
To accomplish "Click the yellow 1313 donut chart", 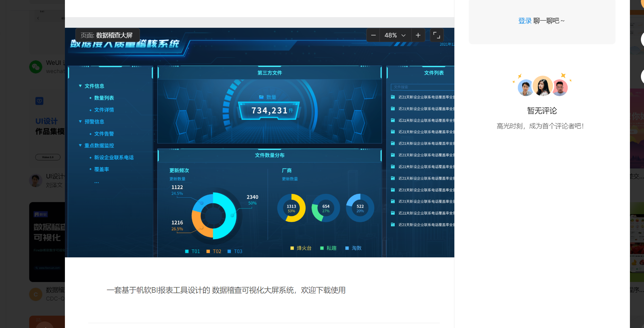I will 291,208.
